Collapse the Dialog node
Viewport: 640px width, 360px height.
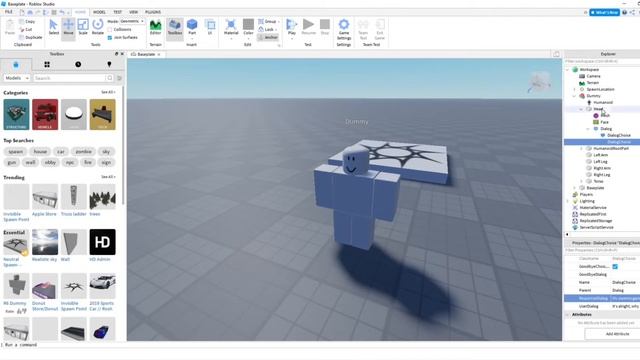pos(588,129)
